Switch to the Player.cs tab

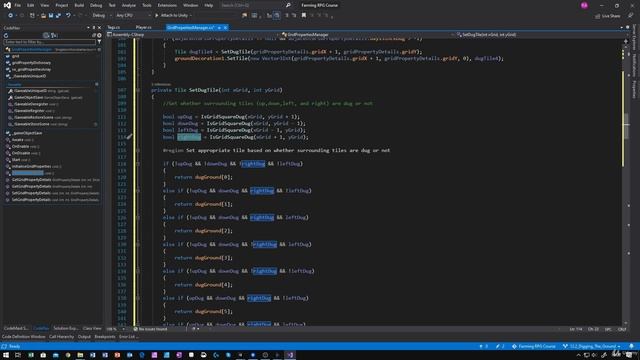coord(143,27)
